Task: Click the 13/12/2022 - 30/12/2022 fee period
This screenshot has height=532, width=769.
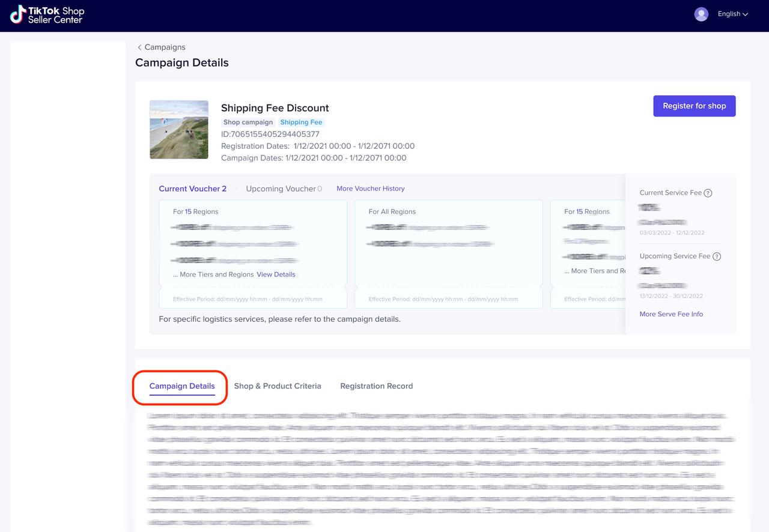Action: [x=671, y=296]
